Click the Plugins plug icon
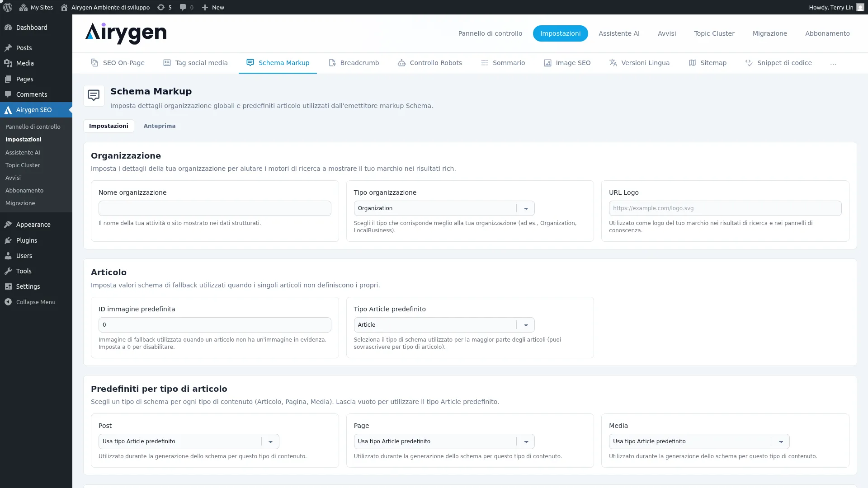The height and width of the screenshot is (488, 868). (8, 240)
